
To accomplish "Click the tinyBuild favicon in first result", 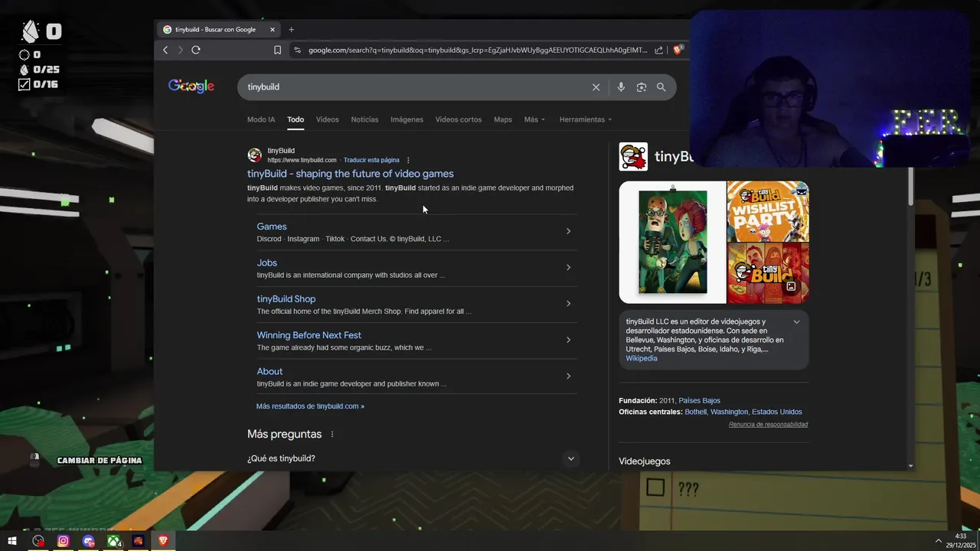I will 254,155.
